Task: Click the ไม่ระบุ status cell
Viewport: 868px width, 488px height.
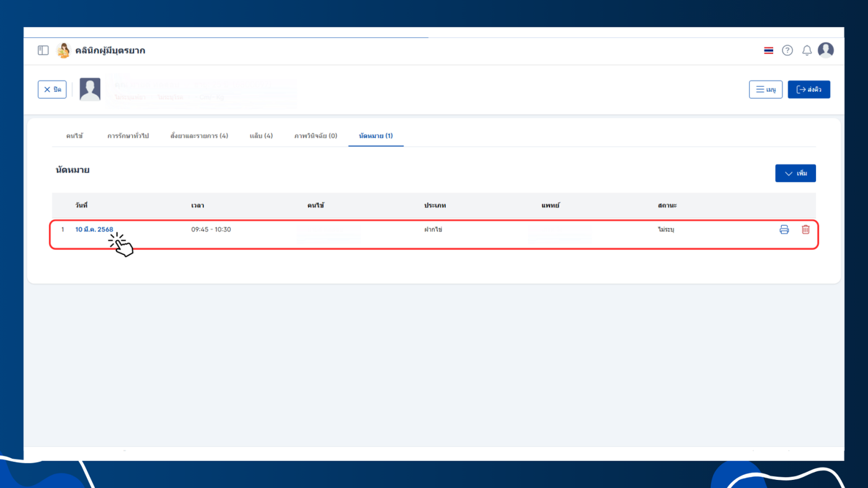Action: point(666,229)
